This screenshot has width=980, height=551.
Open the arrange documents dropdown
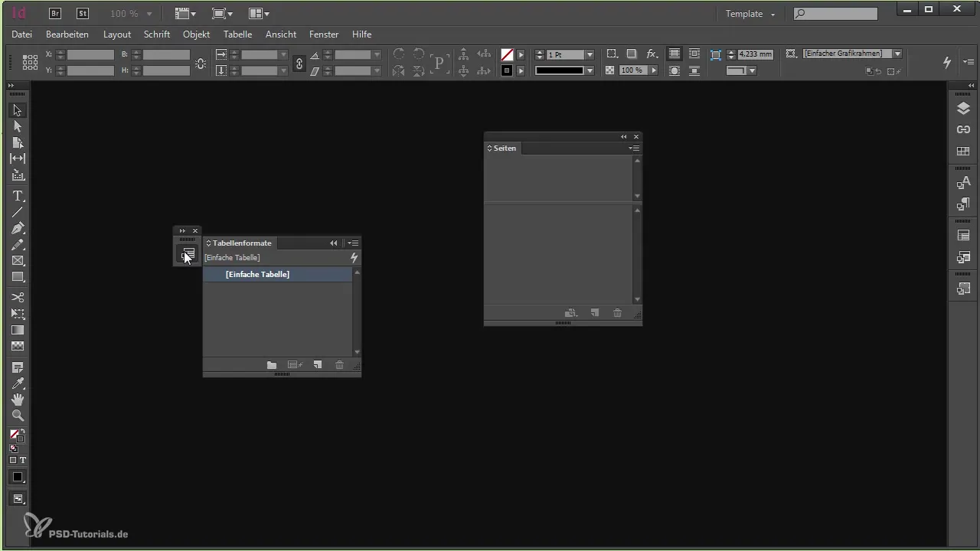point(259,14)
